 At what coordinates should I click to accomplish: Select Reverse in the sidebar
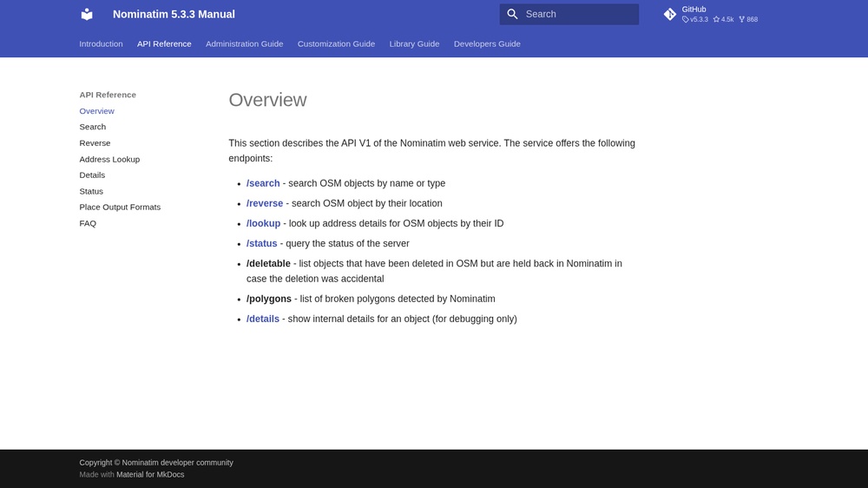(x=95, y=143)
